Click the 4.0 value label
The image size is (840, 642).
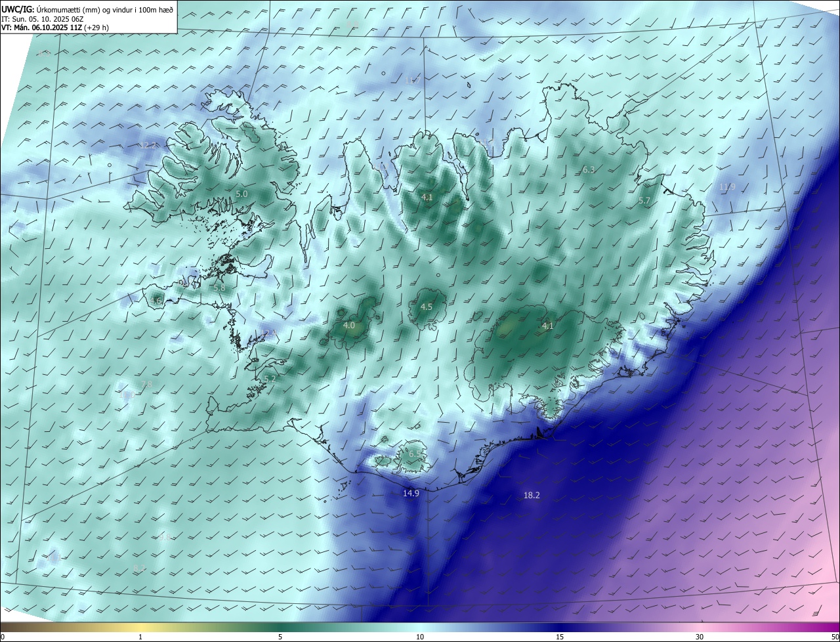[x=349, y=325]
